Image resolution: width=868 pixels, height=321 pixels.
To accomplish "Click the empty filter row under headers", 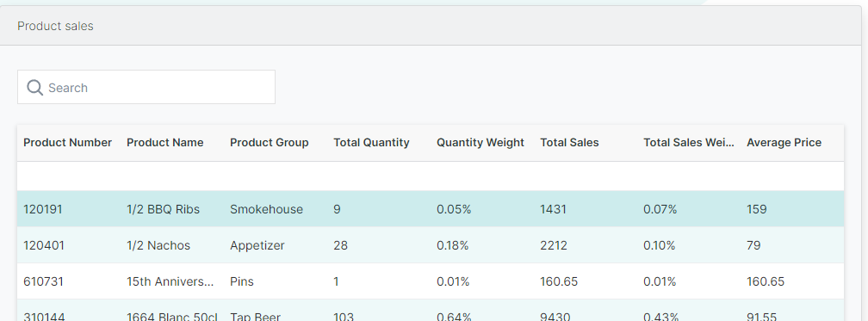I will pyautogui.click(x=431, y=176).
